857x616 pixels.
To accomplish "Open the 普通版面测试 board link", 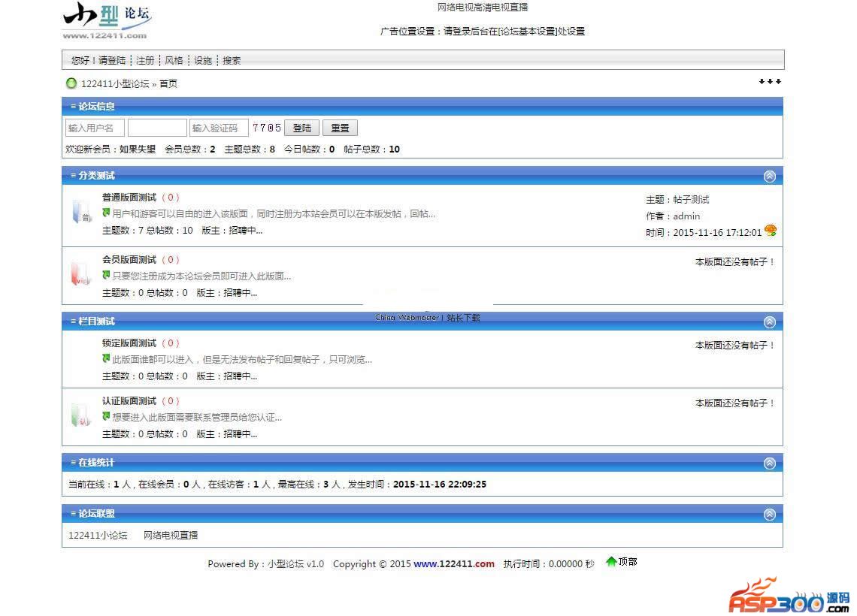I will tap(129, 197).
